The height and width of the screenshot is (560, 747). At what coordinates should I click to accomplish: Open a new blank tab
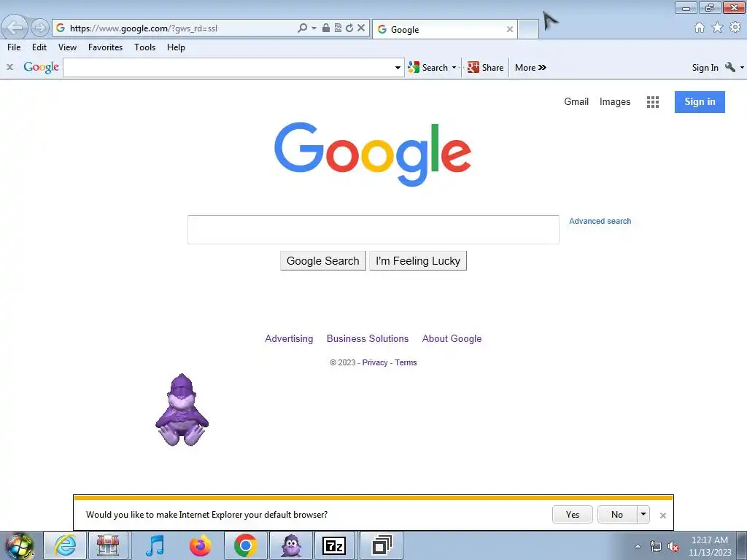(528, 29)
